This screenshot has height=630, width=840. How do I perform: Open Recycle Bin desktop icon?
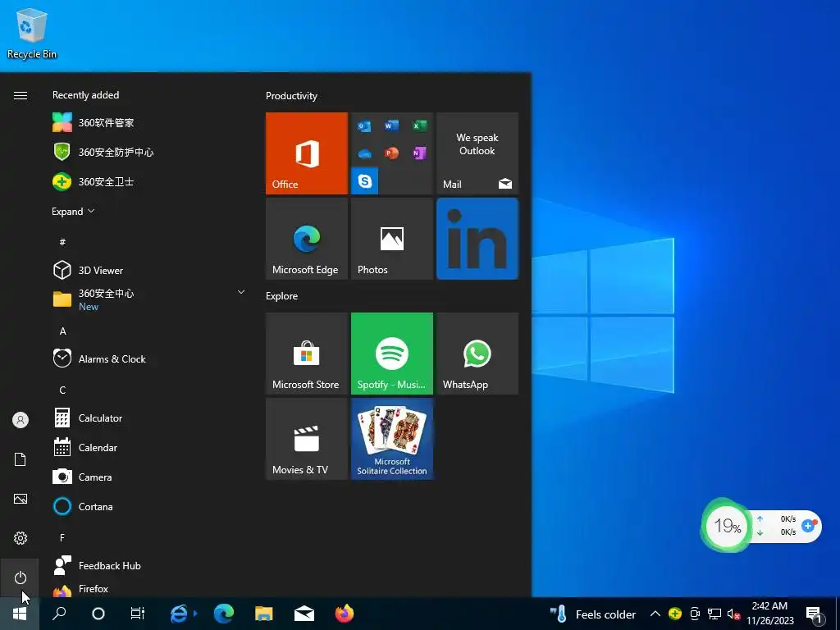(x=32, y=34)
